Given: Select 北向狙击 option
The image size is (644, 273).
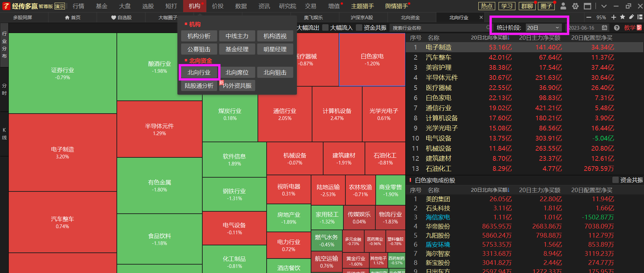Looking at the screenshot, I should 275,72.
